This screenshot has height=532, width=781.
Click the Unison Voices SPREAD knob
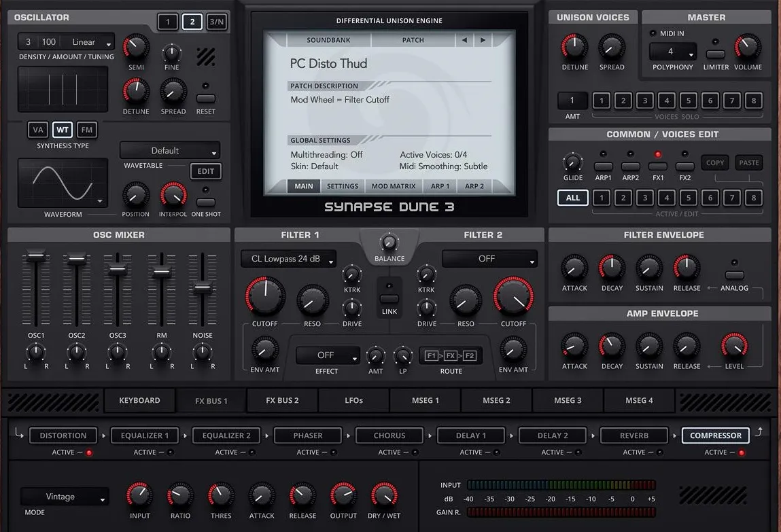pos(612,48)
